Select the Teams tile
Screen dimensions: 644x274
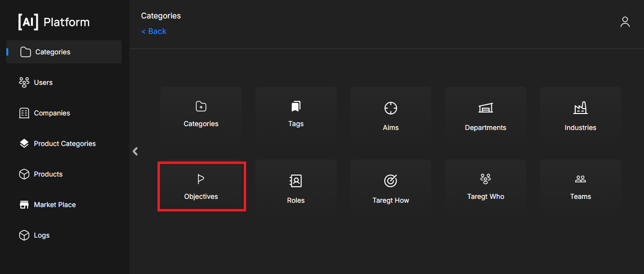point(580,187)
